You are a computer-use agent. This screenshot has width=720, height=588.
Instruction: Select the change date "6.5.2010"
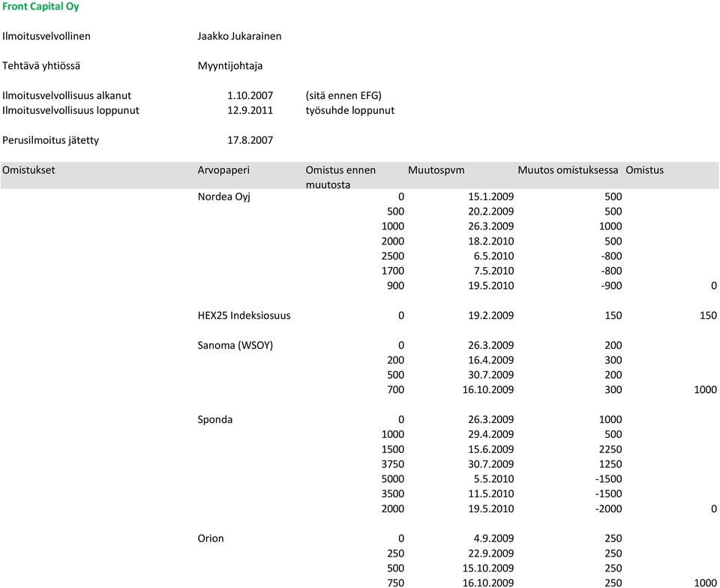click(x=493, y=256)
